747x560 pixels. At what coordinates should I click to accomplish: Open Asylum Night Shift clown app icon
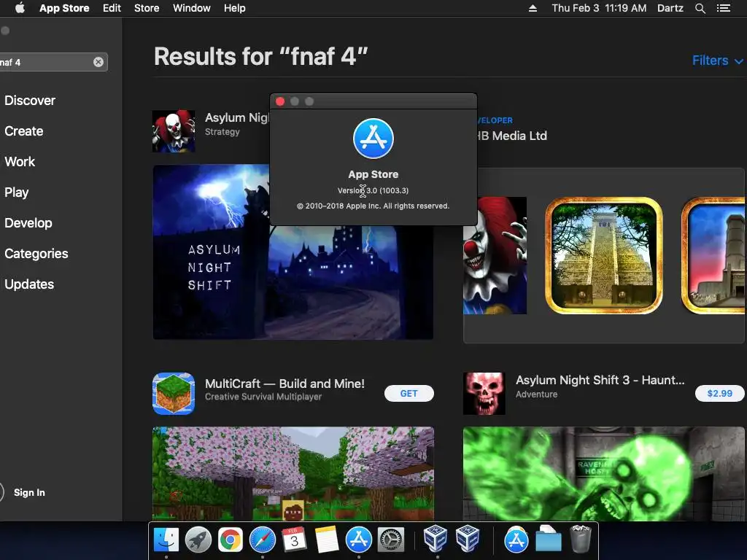tap(174, 131)
